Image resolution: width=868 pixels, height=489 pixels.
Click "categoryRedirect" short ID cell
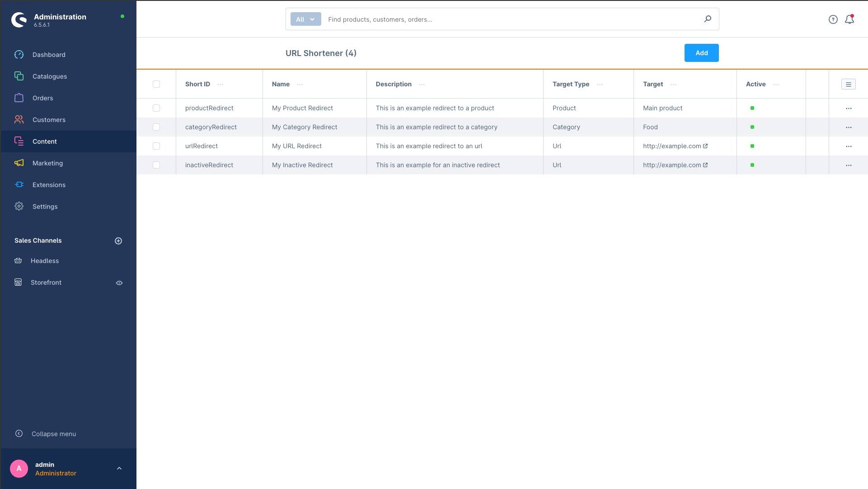click(211, 127)
